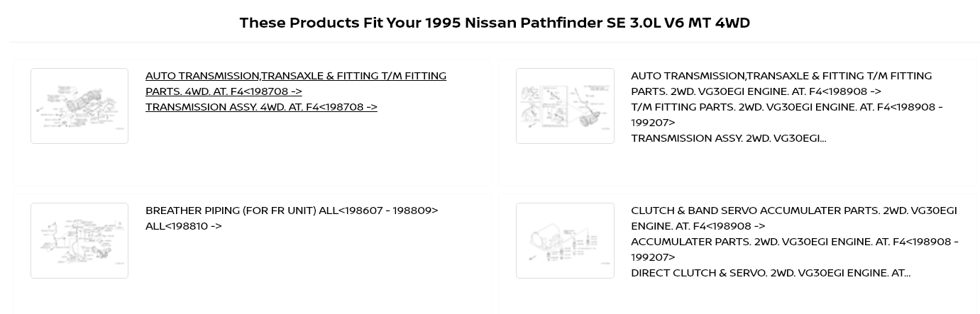Open the clutch & band servo diagram thumbnail

click(565, 240)
